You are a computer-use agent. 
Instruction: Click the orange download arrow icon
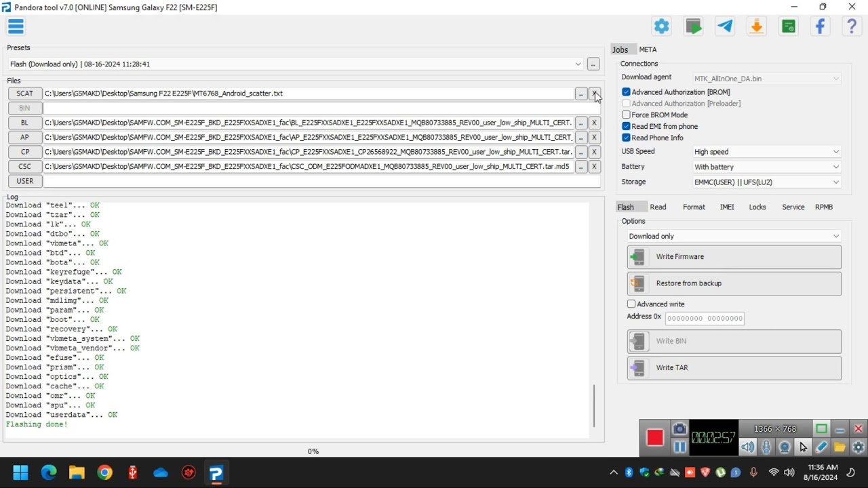pyautogui.click(x=756, y=26)
